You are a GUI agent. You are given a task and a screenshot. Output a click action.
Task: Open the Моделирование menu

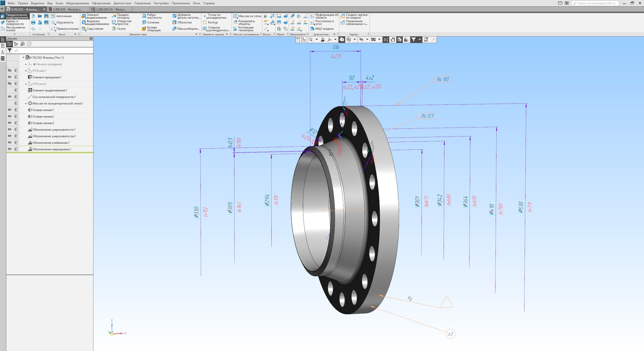(x=77, y=3)
